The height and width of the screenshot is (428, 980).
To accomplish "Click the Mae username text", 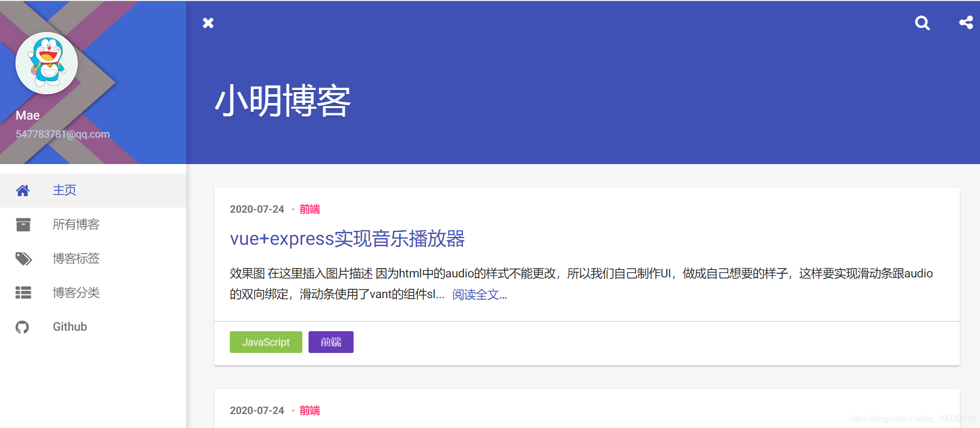I will 27,115.
